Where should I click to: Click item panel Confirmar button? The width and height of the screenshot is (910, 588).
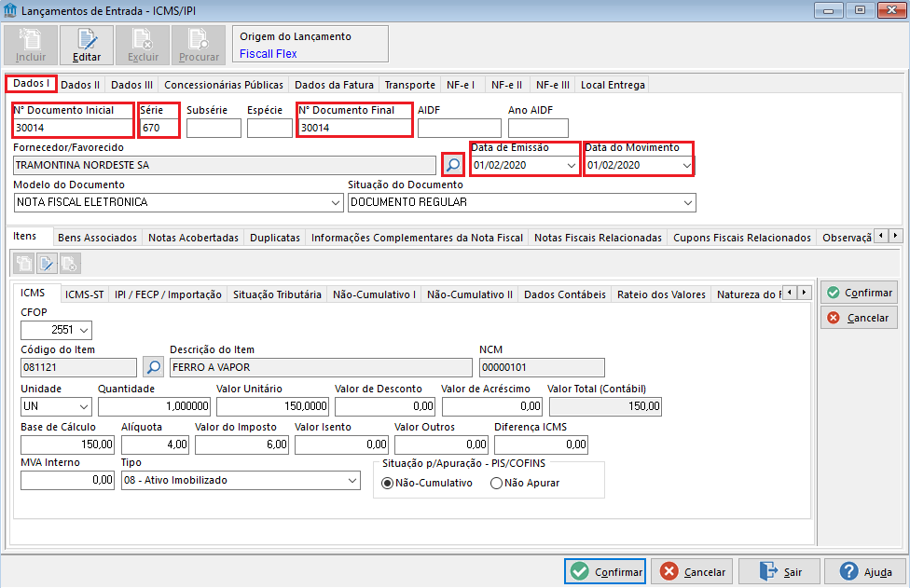point(859,293)
